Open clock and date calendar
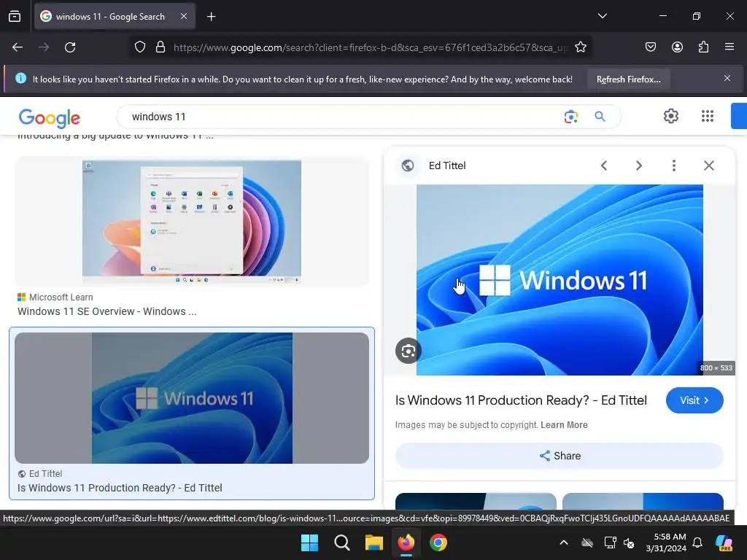This screenshot has width=747, height=560. (666, 542)
